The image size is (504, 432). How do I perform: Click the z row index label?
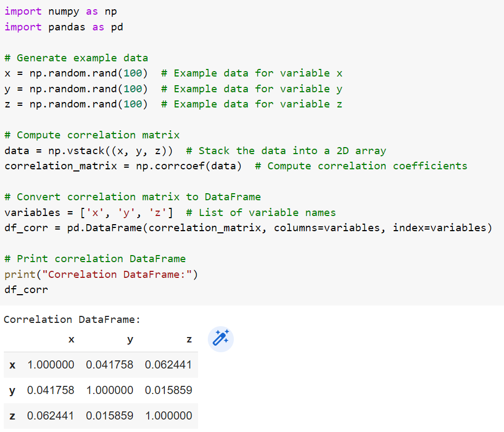(12, 416)
